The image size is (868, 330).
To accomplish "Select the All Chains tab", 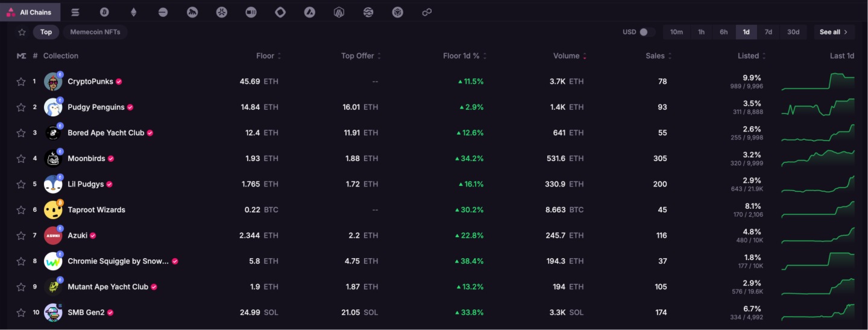I will [30, 12].
